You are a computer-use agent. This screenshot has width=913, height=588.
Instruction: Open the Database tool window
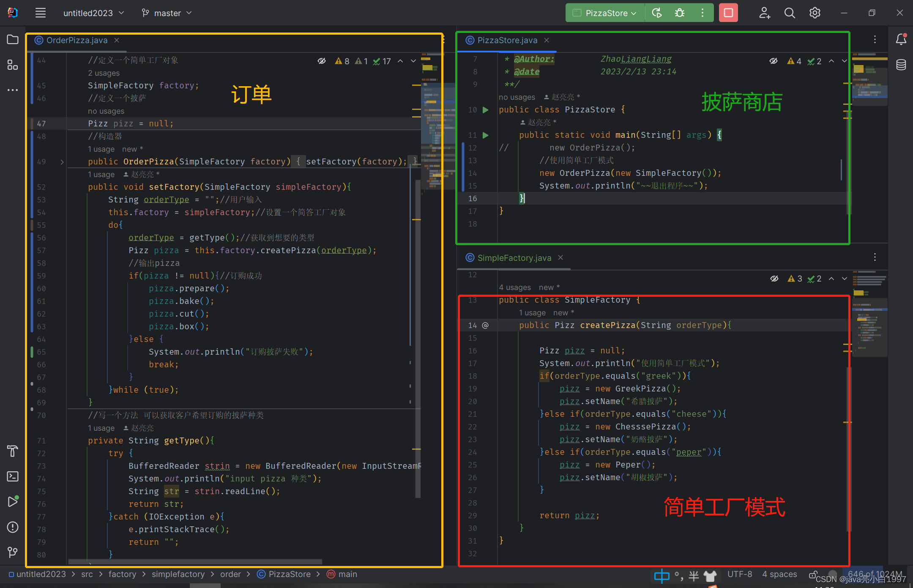tap(901, 65)
